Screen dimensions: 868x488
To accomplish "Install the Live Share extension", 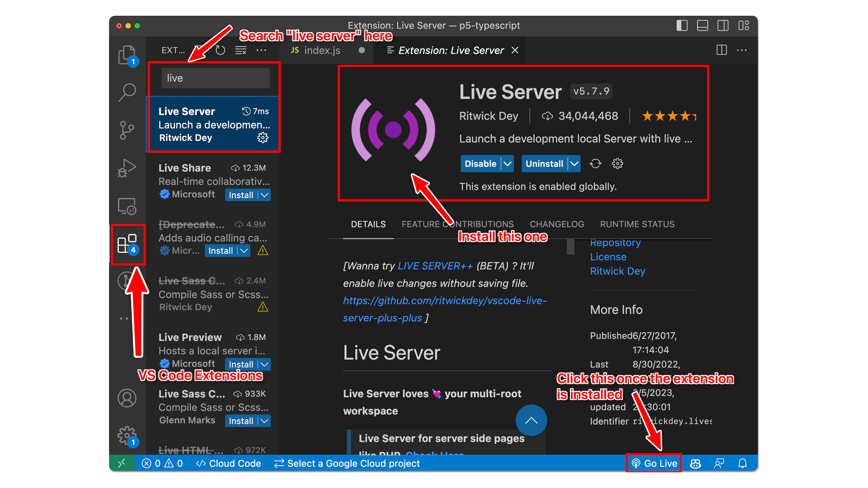I will point(241,195).
